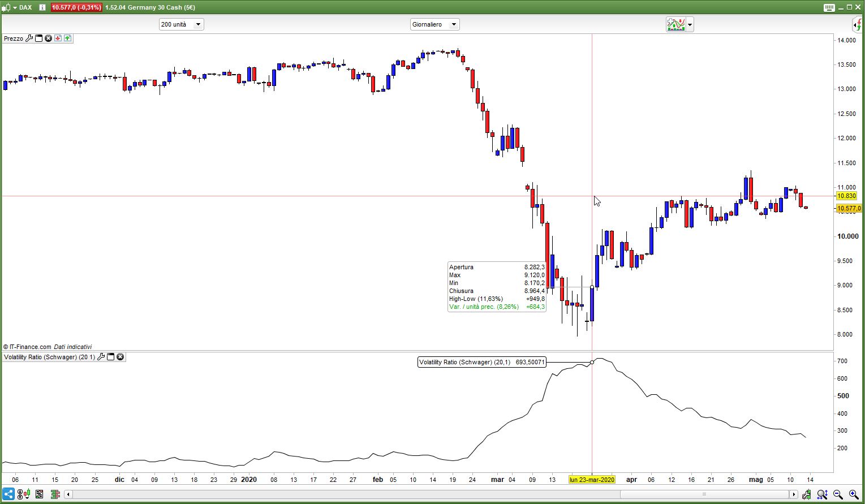This screenshot has height=504, width=865.
Task: Click the 700 level on volatility axis
Action: [842, 361]
